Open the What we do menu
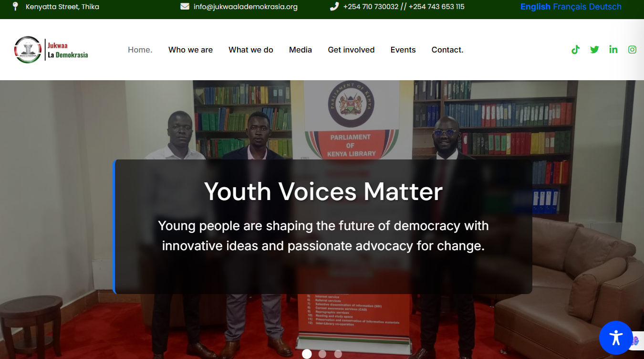Image resolution: width=644 pixels, height=359 pixels. click(251, 50)
